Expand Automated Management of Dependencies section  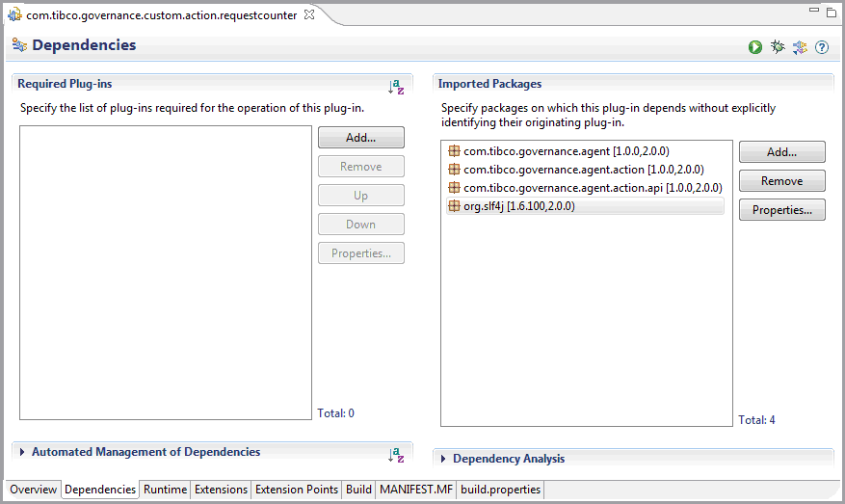(x=22, y=452)
